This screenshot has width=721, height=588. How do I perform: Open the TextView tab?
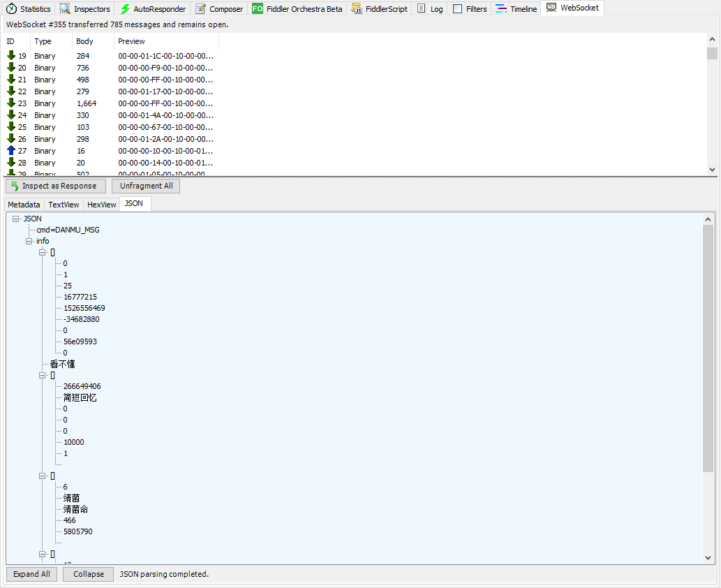pyautogui.click(x=64, y=205)
